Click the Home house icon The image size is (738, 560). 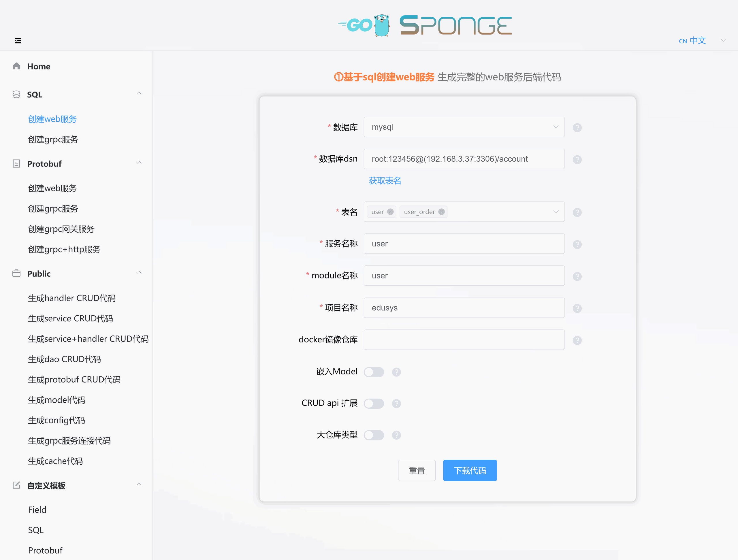coord(16,66)
